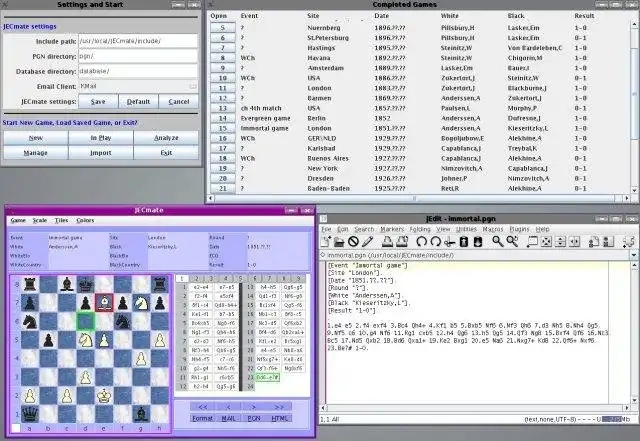Screen dimensions: 640x441
Task: Click the Database directory input field
Action: tap(138, 71)
